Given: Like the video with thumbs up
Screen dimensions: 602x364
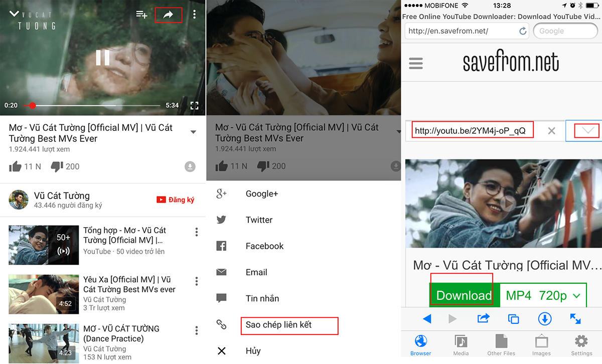Looking at the screenshot, I should click(16, 166).
